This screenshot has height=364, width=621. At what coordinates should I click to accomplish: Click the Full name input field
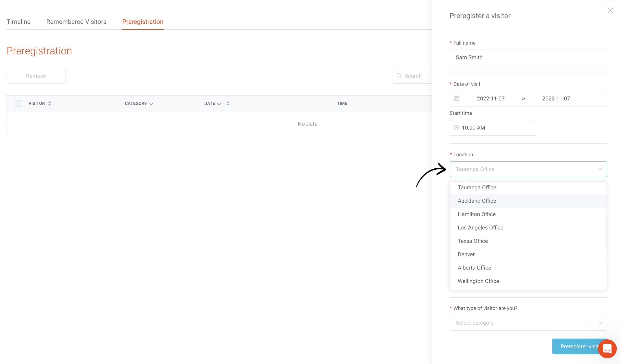click(528, 57)
